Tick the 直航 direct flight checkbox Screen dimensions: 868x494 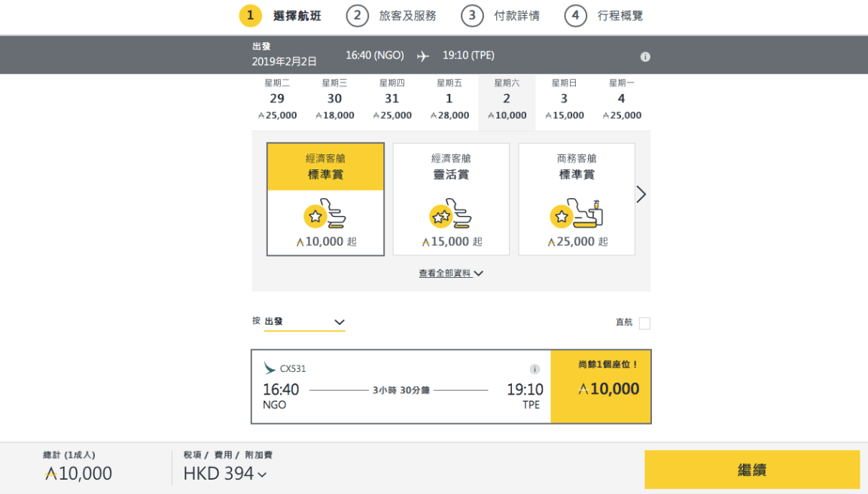point(644,323)
